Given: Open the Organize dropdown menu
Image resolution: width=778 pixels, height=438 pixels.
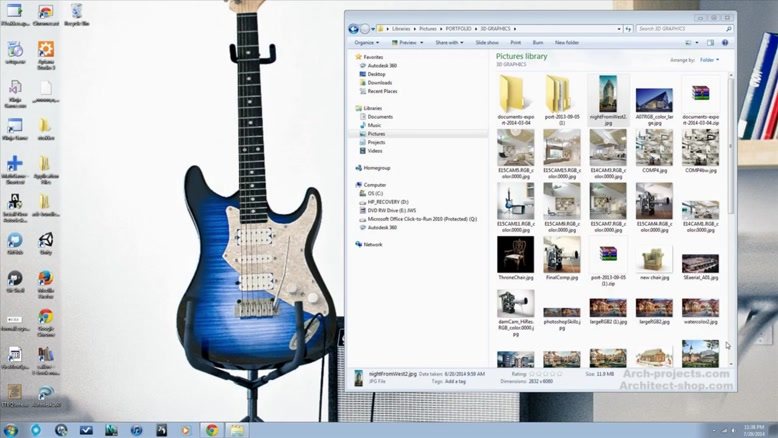Looking at the screenshot, I should tap(366, 43).
